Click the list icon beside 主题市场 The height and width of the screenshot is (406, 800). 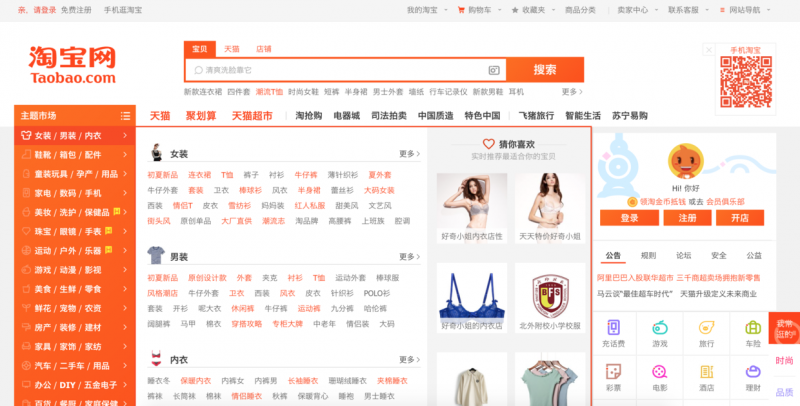click(x=125, y=116)
